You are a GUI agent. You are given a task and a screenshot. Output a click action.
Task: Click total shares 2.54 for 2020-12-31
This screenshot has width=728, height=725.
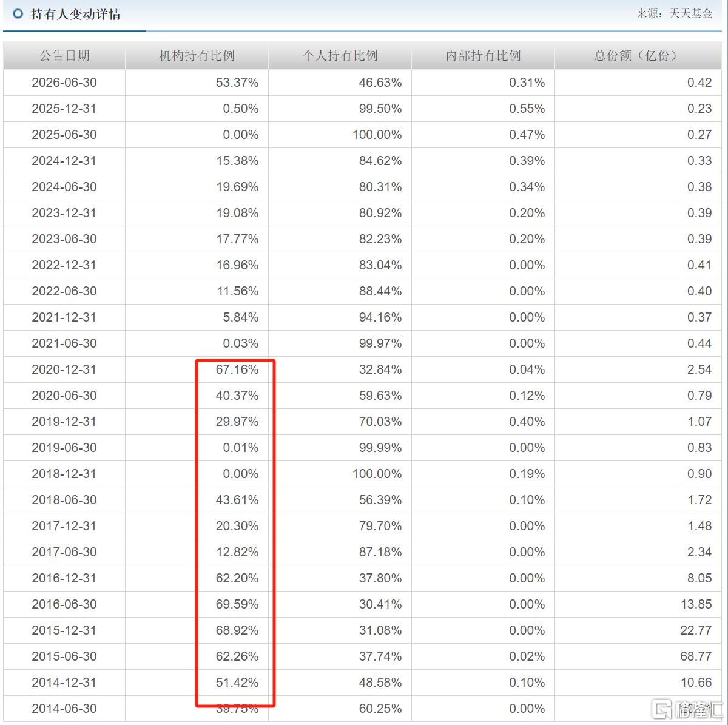click(699, 369)
